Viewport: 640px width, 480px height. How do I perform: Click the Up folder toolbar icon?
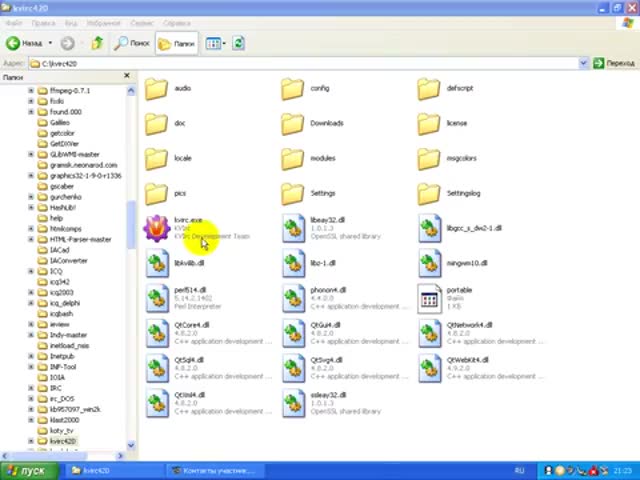tap(97, 43)
